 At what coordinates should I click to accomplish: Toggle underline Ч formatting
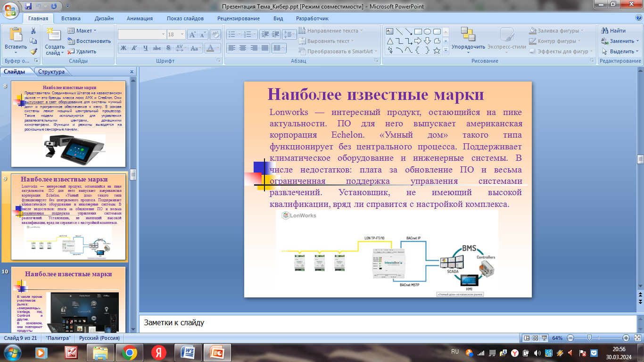[x=146, y=48]
